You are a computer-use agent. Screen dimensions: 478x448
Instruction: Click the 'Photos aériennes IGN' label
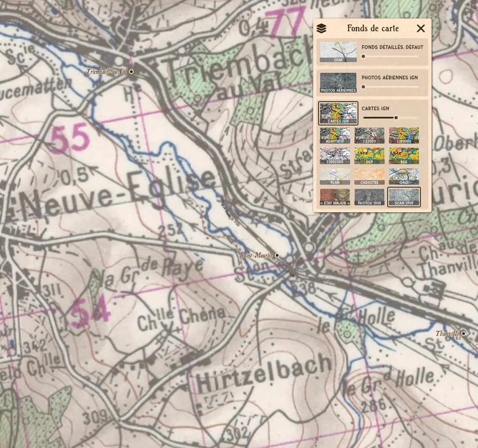coord(390,78)
